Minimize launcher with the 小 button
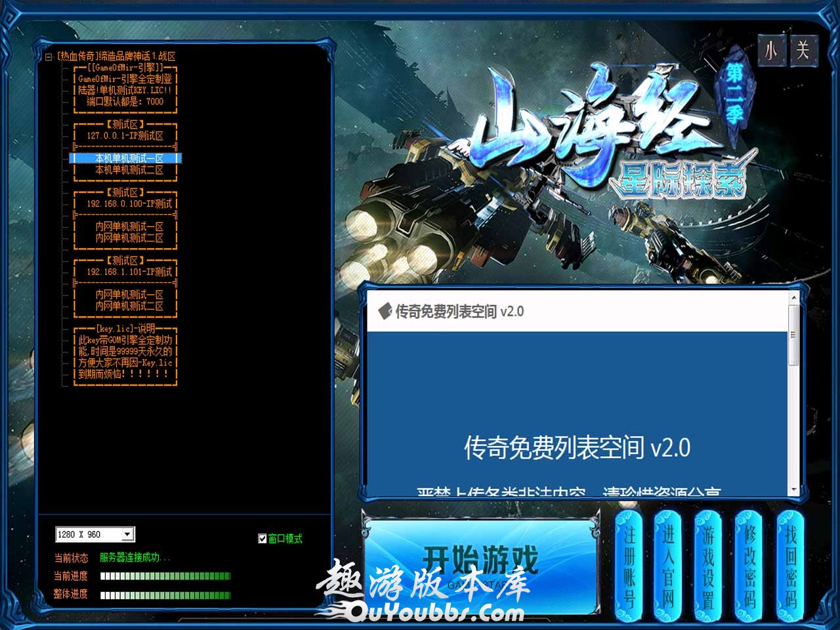The width and height of the screenshot is (840, 630). coord(771,51)
